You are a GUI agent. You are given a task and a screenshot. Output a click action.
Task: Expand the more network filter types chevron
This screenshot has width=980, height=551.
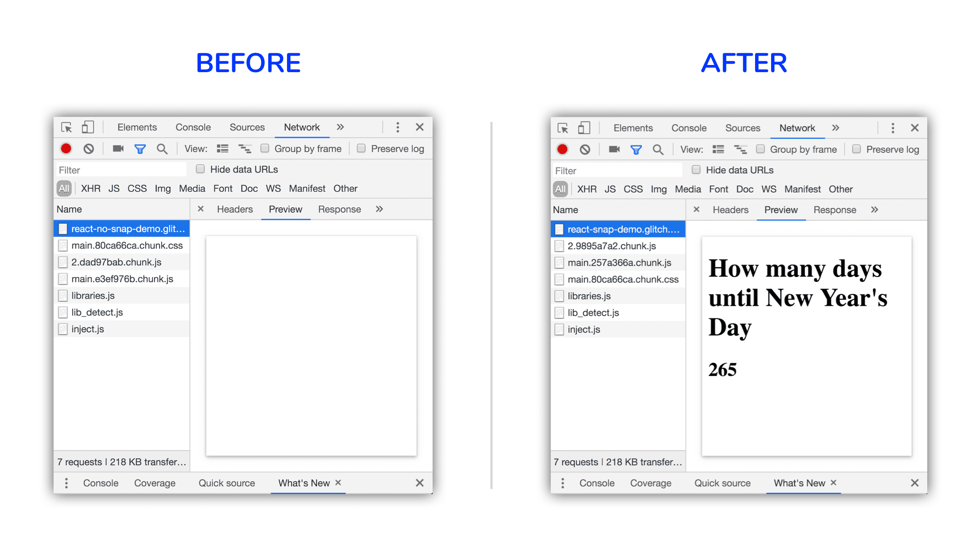tap(379, 209)
